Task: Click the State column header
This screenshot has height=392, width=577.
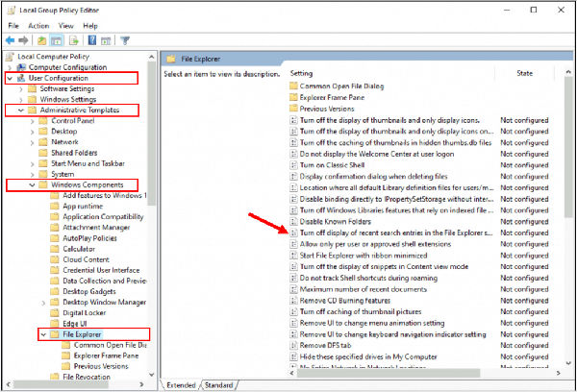Action: [x=524, y=73]
